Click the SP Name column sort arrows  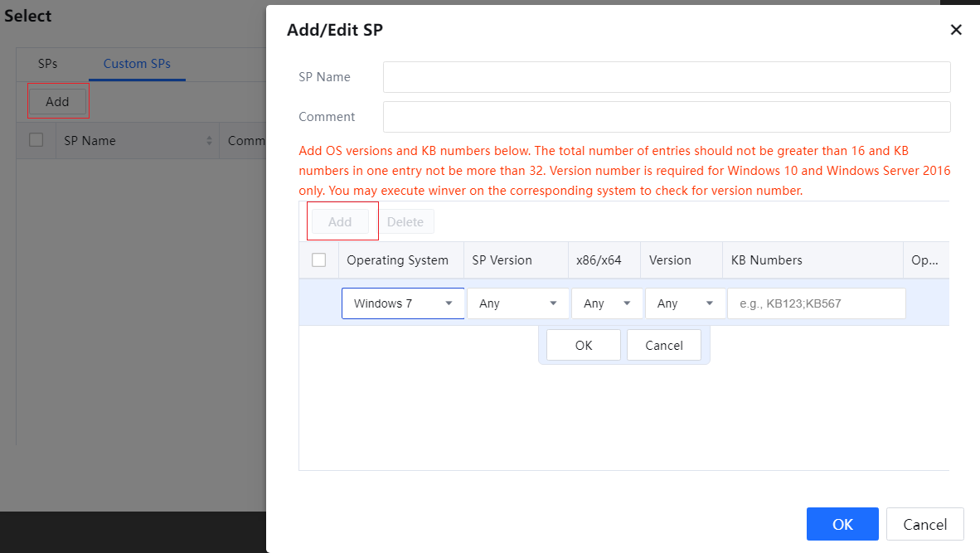[210, 141]
